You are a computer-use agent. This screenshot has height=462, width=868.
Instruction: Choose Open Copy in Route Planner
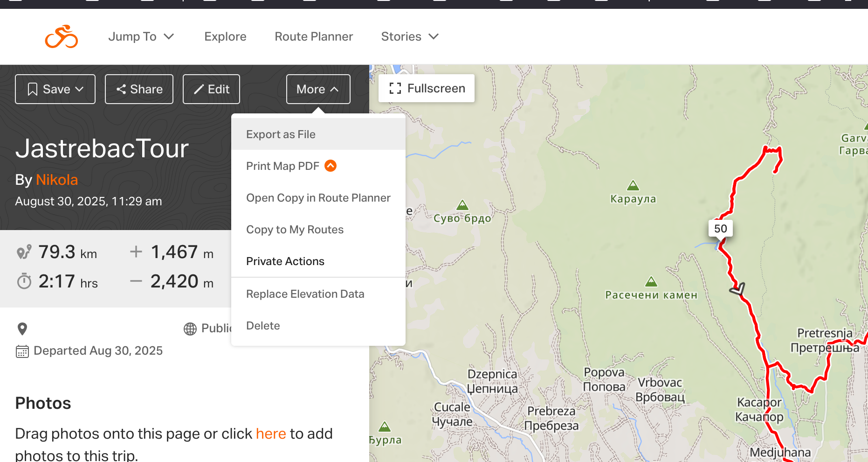[x=318, y=198]
